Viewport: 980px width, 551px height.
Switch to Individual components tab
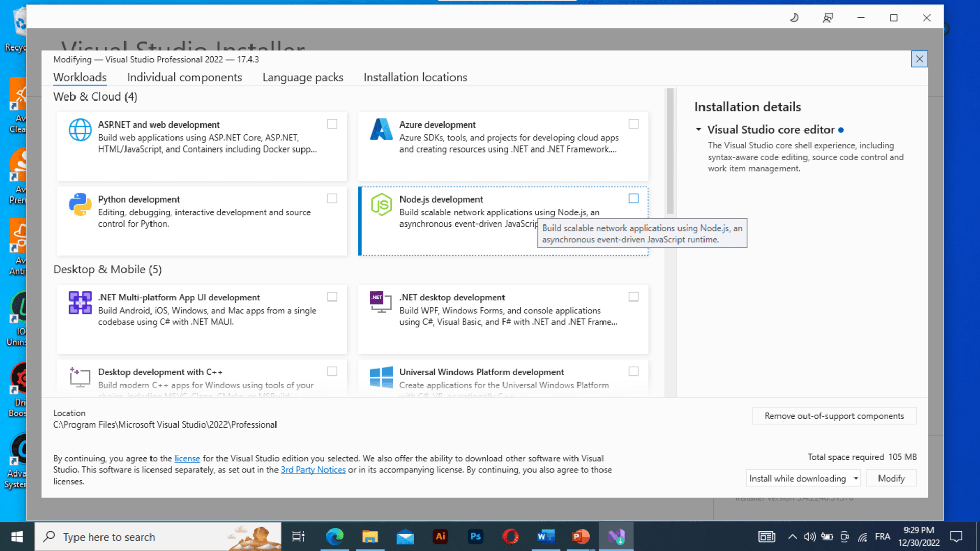tap(184, 77)
